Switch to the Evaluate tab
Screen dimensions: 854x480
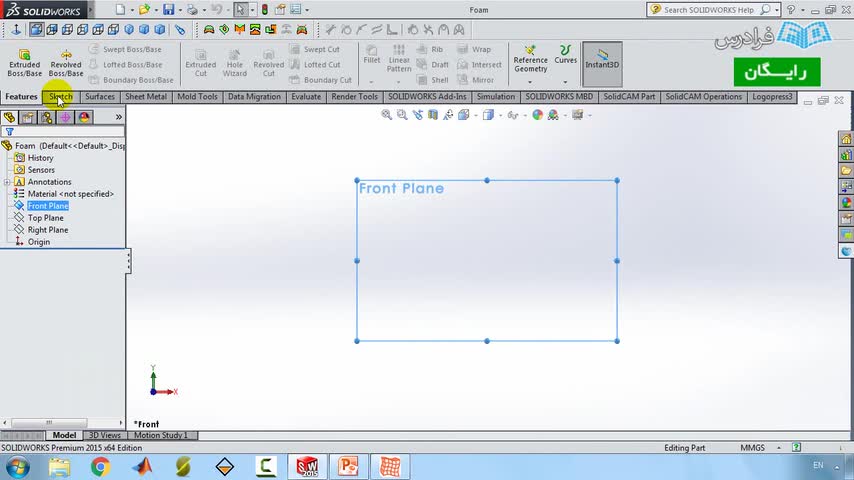(306, 96)
